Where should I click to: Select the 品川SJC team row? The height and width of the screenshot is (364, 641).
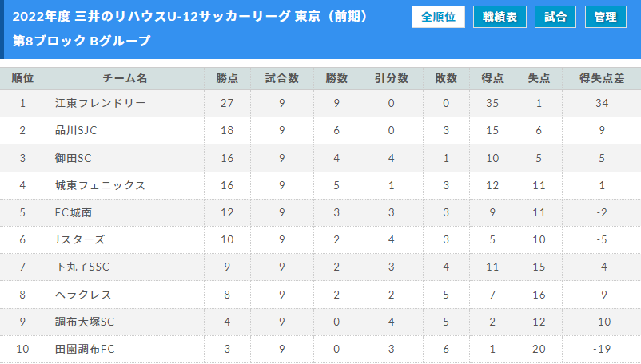point(76,130)
